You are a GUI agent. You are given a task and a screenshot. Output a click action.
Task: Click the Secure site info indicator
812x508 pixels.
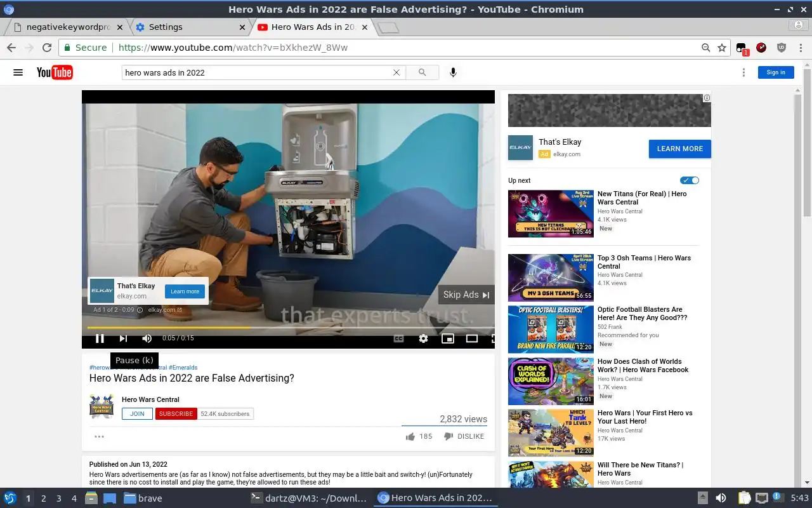tap(86, 48)
